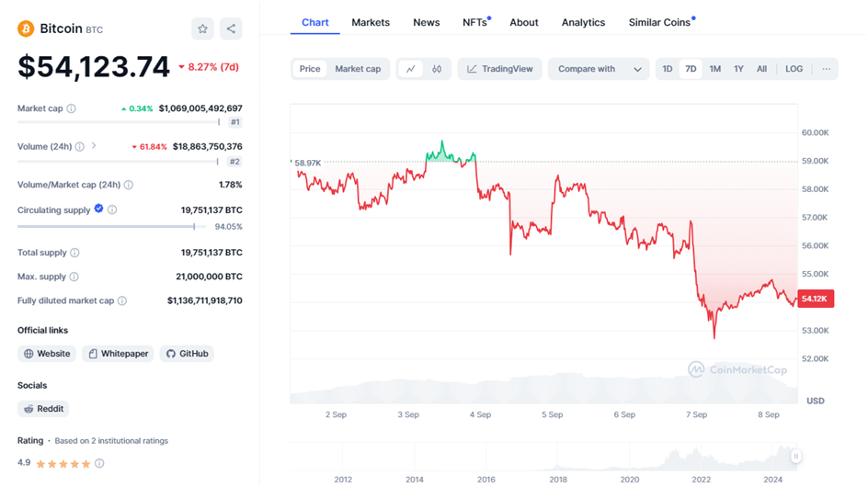Open the Similar Coins tab
This screenshot has width=868, height=487.
click(x=661, y=23)
